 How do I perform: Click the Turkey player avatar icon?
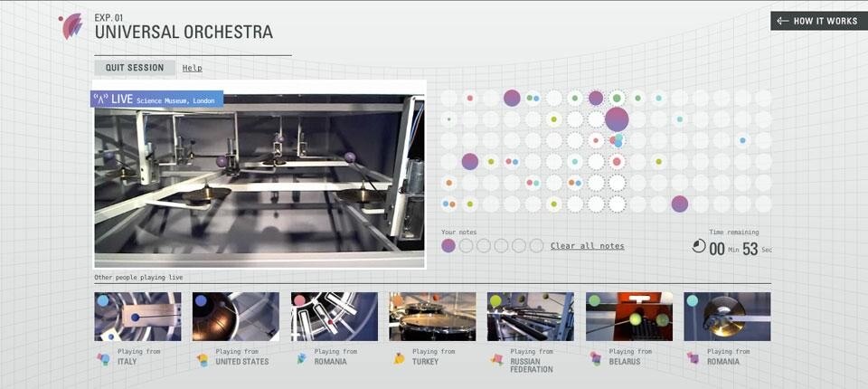[x=399, y=359]
